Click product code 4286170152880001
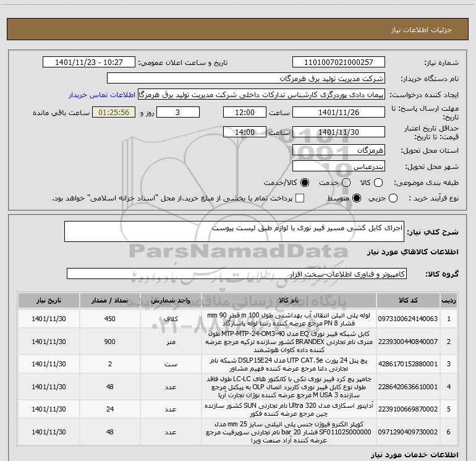 point(408,364)
